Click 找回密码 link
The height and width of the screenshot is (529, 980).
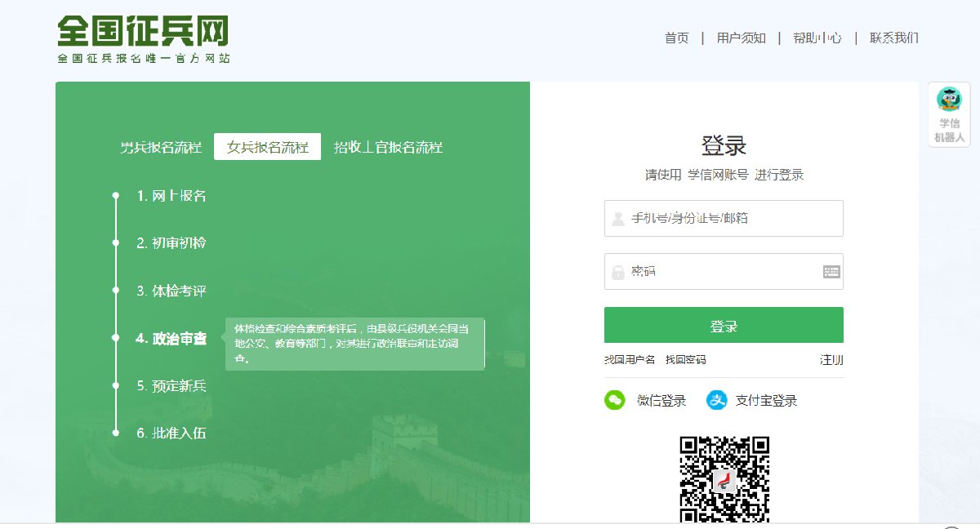click(685, 360)
